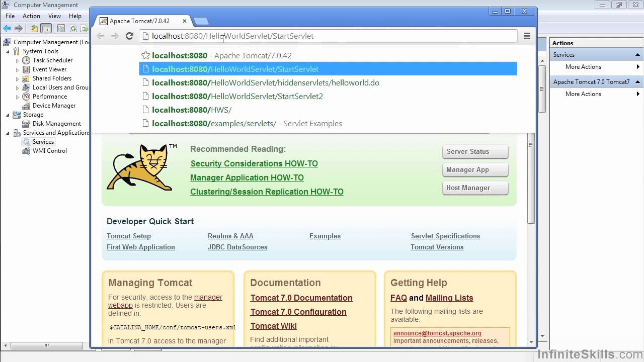Click the Tomcat cat logo image
644x362 pixels.
pos(139,167)
